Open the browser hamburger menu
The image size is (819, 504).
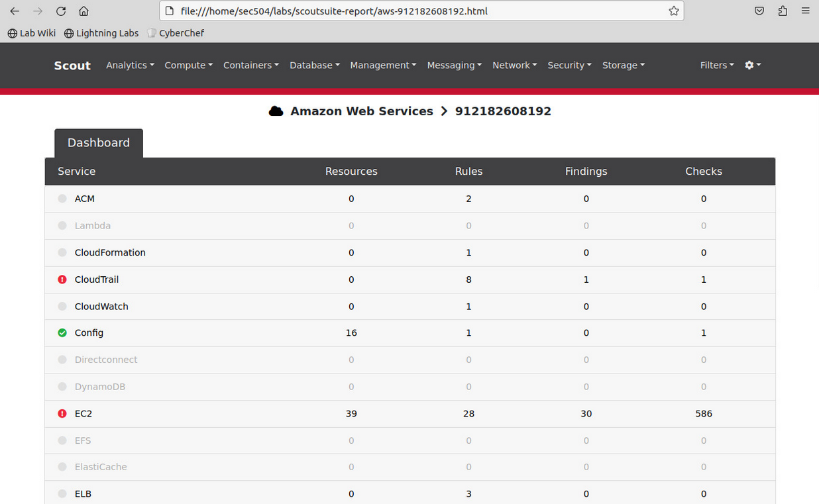pos(805,11)
